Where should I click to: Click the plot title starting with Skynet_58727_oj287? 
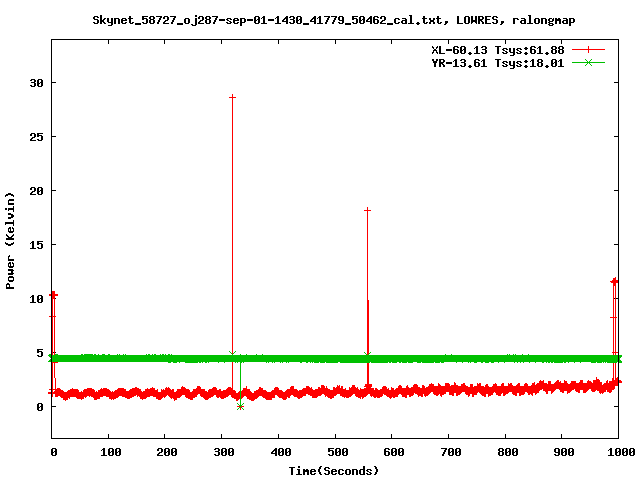click(333, 20)
